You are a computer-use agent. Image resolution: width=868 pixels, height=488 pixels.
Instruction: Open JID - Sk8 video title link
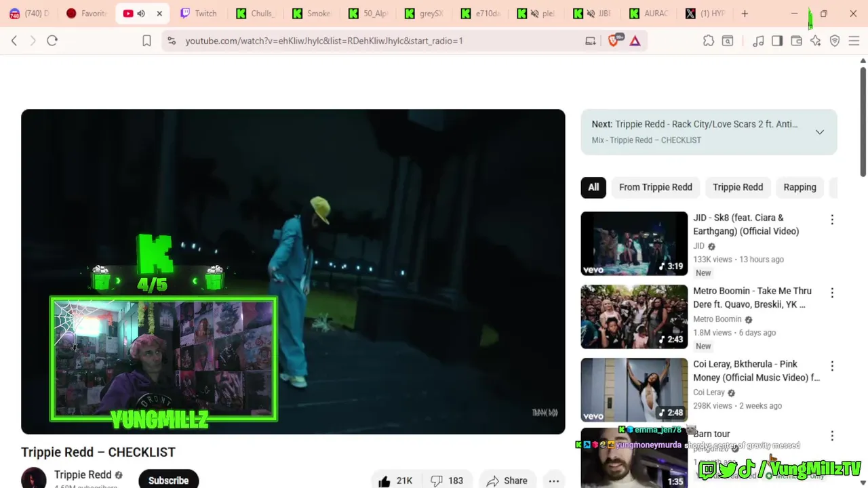[746, 224]
